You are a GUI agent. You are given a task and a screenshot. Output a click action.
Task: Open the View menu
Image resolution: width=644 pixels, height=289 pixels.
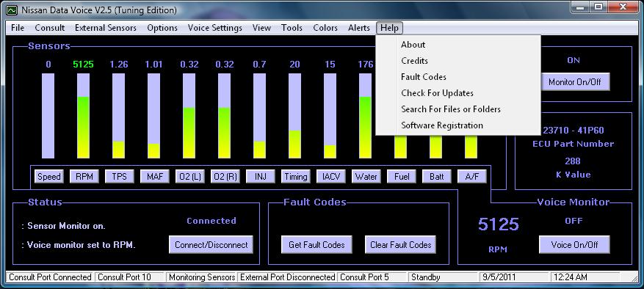click(x=261, y=28)
